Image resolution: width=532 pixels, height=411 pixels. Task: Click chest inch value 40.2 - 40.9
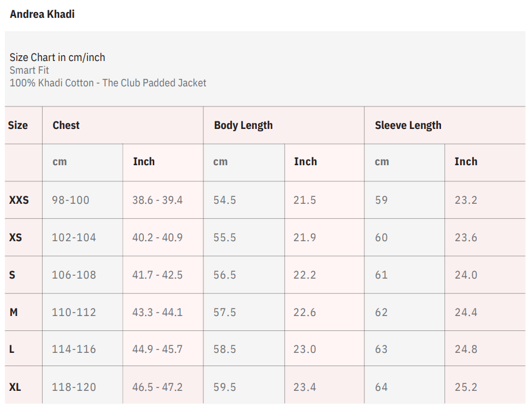click(157, 237)
